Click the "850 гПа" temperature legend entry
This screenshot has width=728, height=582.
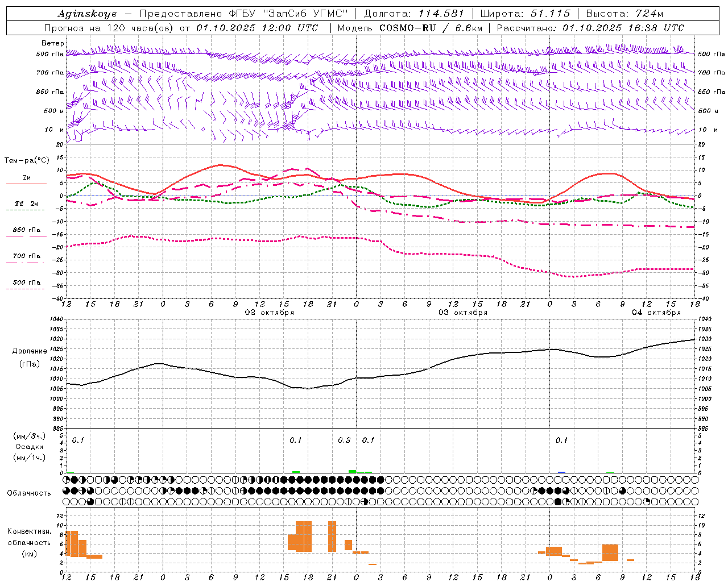point(26,230)
